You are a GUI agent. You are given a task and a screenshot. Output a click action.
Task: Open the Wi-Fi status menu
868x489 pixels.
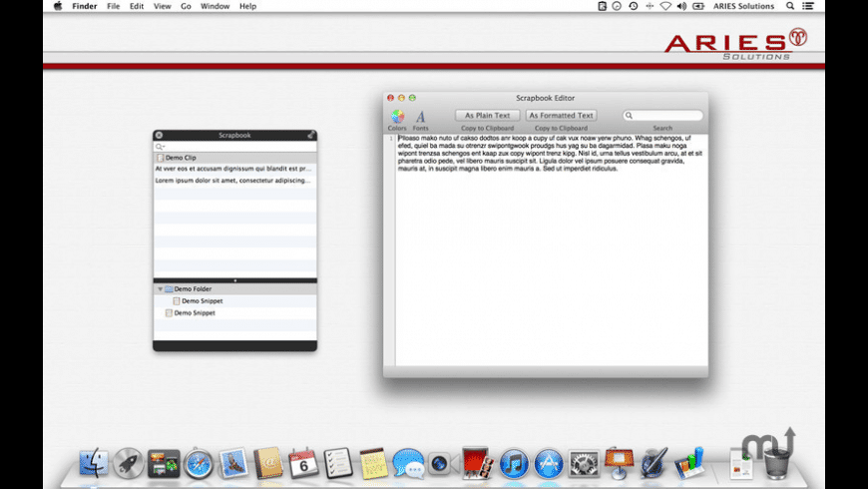click(665, 6)
